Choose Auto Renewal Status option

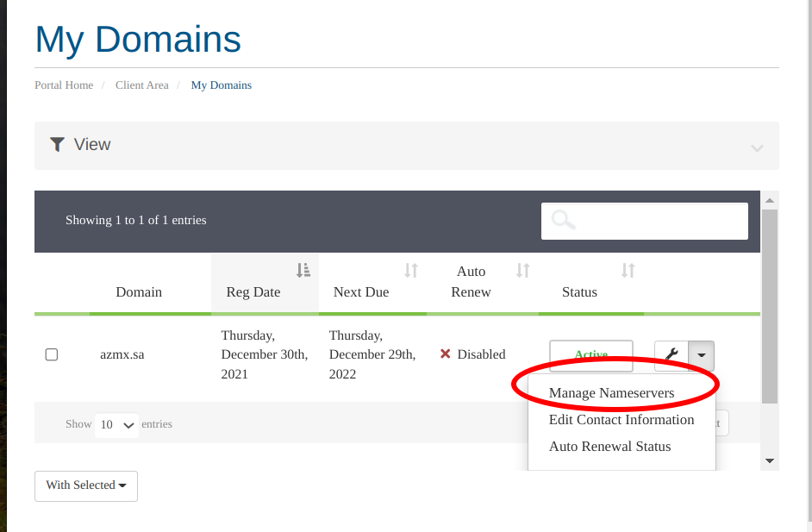tap(609, 447)
